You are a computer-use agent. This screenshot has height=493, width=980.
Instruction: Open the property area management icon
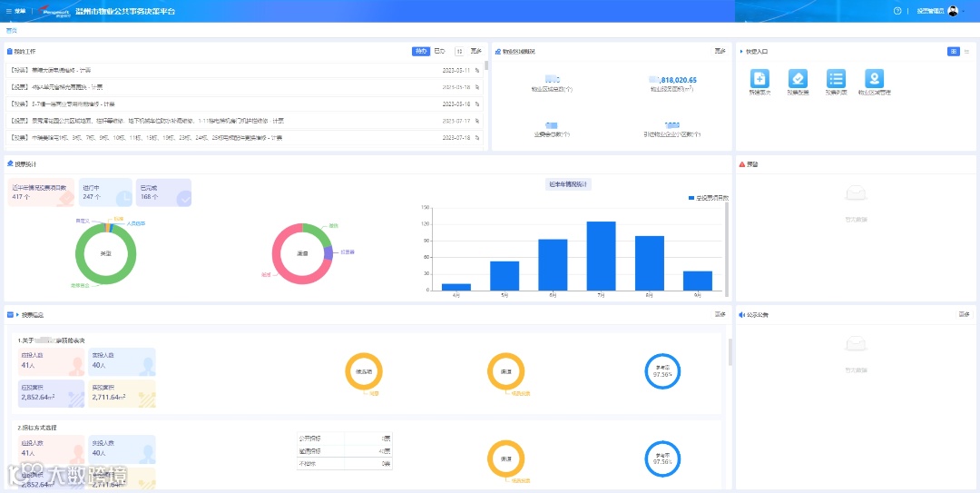coord(875,79)
